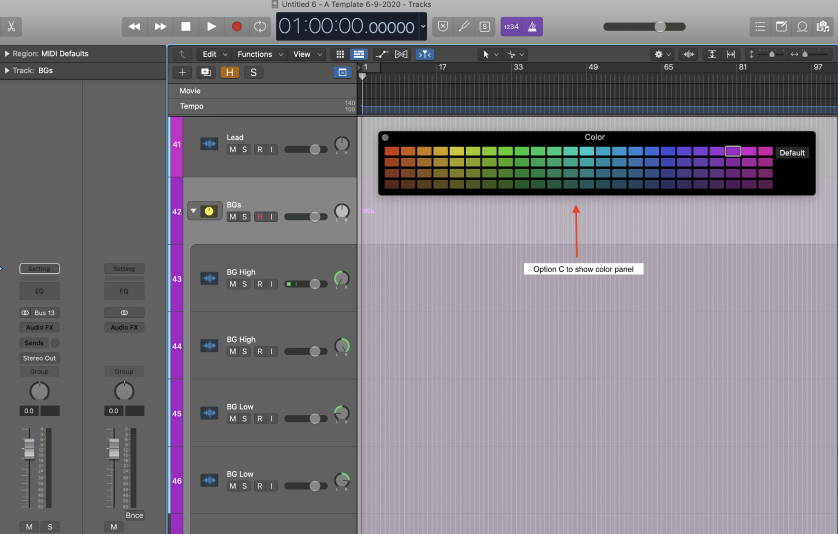Open the Functions menu
Viewport: 838px width, 534px height.
260,54
